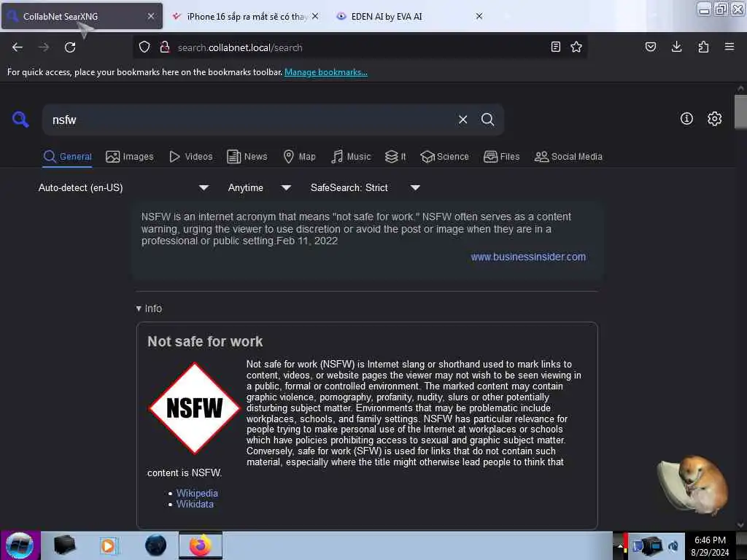The image size is (747, 560).
Task: Save the page to Pocket
Action: coord(651,47)
